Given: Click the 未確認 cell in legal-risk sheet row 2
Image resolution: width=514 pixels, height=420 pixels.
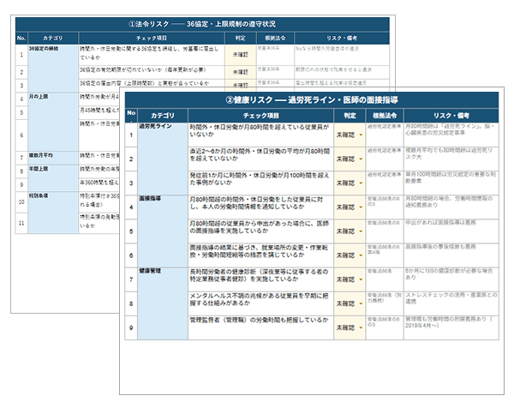Looking at the screenshot, I should click(x=240, y=72).
